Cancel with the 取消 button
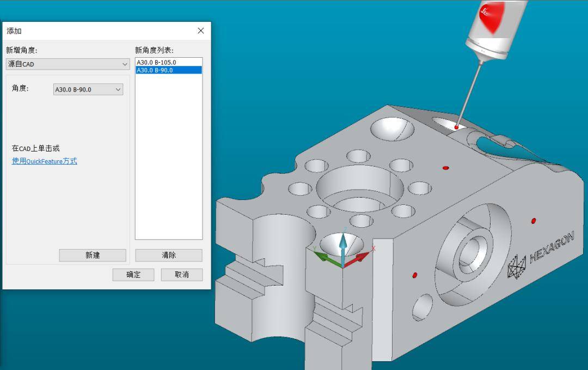The width and height of the screenshot is (588, 370). [x=182, y=275]
